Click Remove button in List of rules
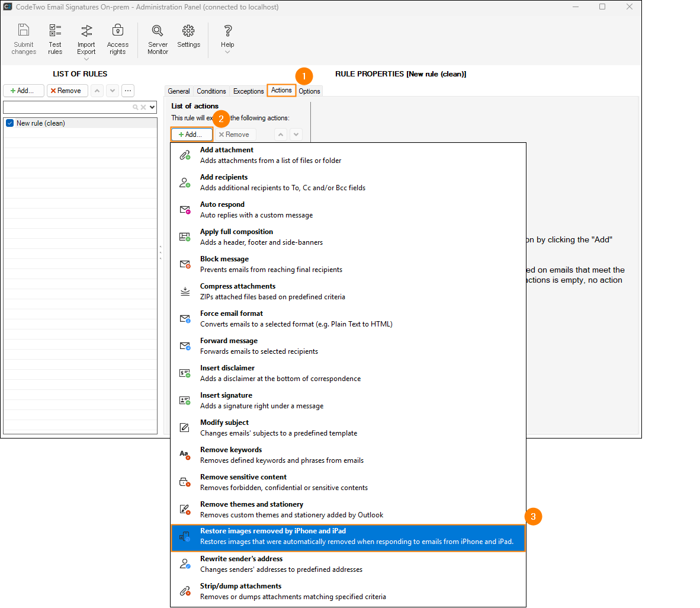The image size is (700, 608). coord(67,91)
